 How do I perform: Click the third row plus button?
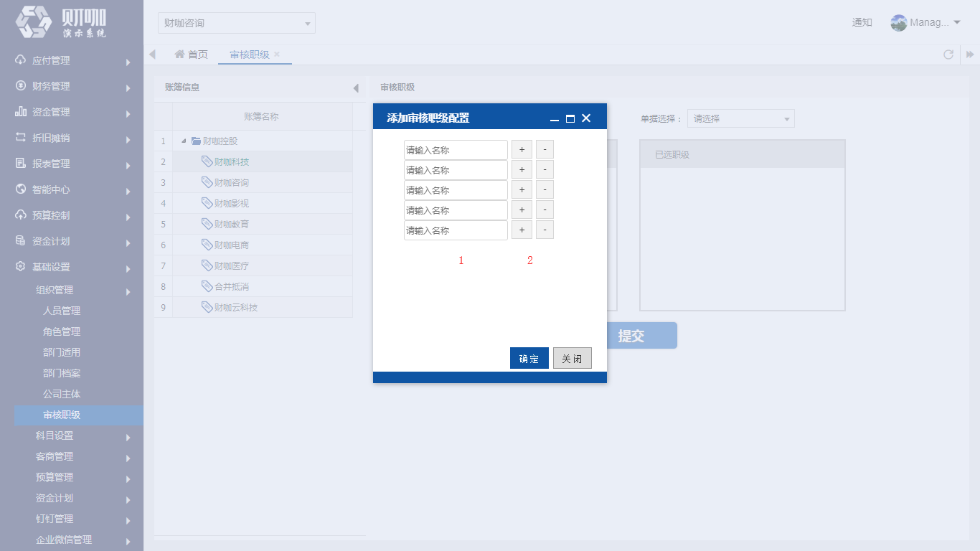click(522, 190)
